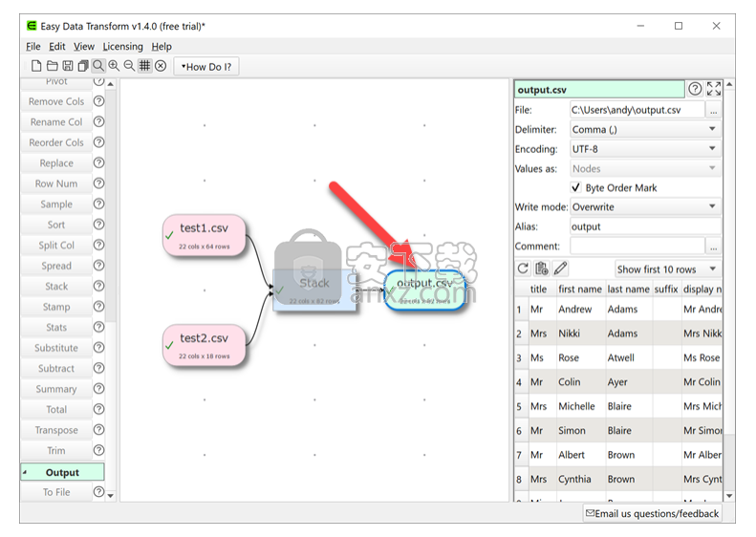Viewport: 756px width, 537px height.
Task: Click the copy to clipboard icon
Action: click(x=542, y=268)
